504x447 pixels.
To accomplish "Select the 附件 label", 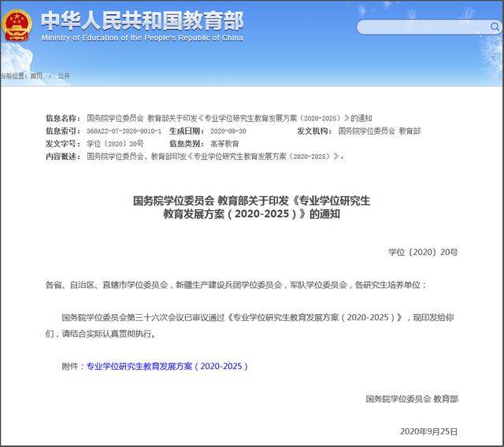I will 73,366.
